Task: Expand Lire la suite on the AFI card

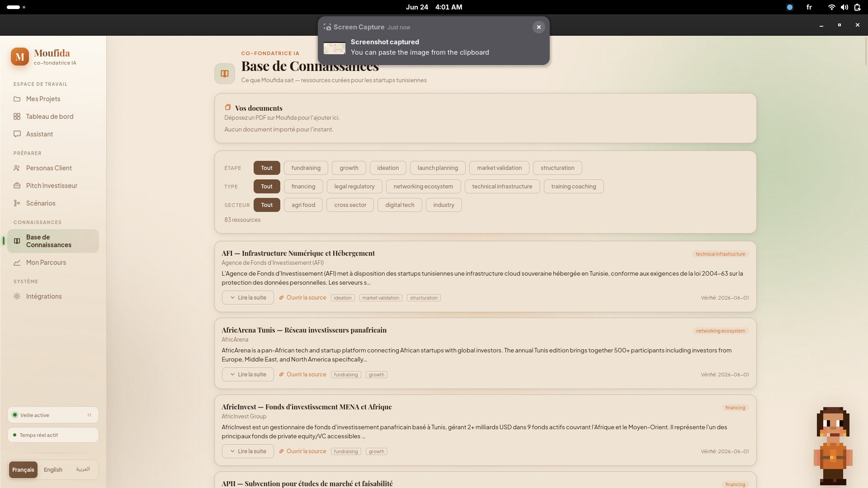Action: pos(248,298)
